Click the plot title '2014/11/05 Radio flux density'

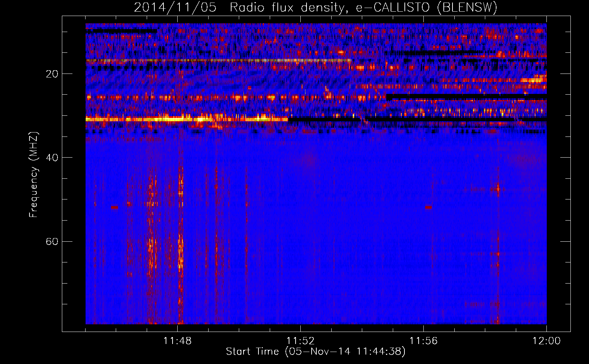(316, 7)
